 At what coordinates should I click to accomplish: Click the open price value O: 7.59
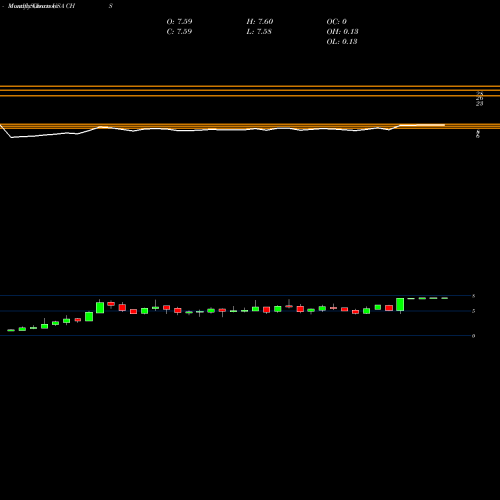pyautogui.click(x=179, y=22)
